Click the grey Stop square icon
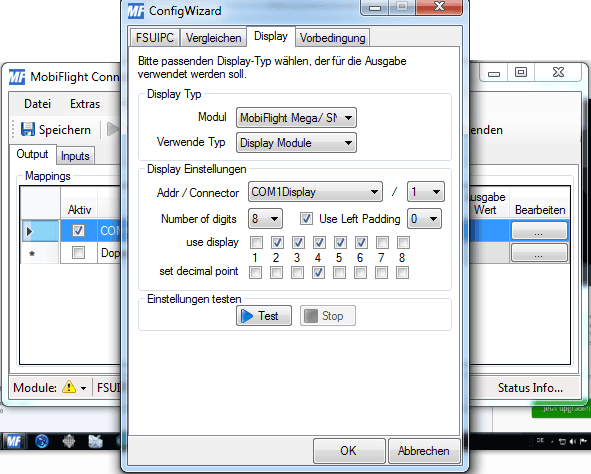 point(311,316)
